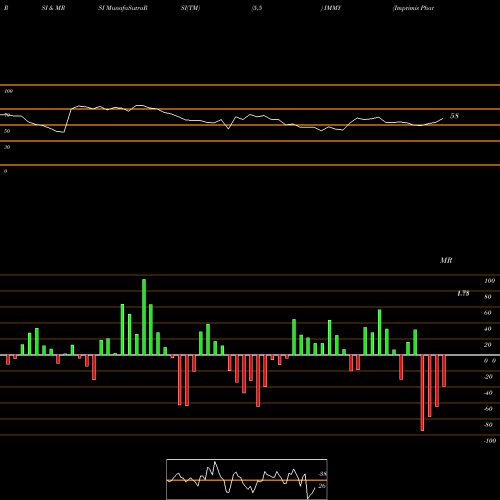Click the deepest red MR histogram bar
Viewport: 500px width, 500px height.
coord(422,393)
